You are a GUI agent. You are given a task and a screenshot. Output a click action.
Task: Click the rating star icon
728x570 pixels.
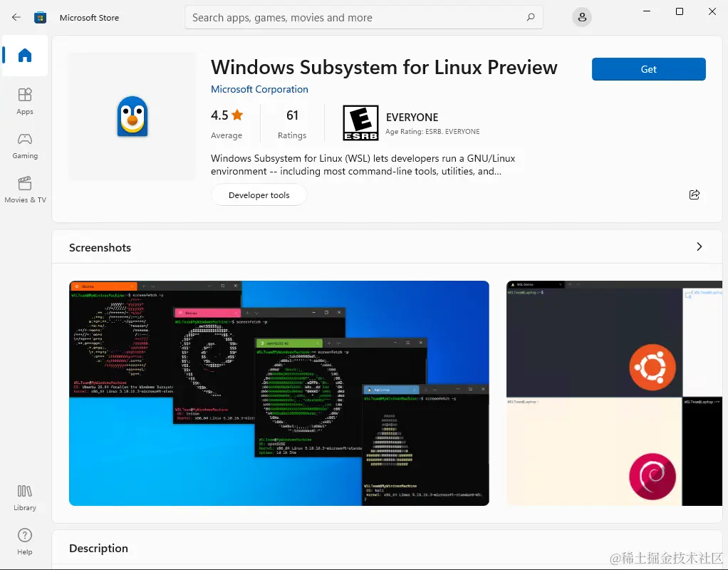click(x=237, y=115)
